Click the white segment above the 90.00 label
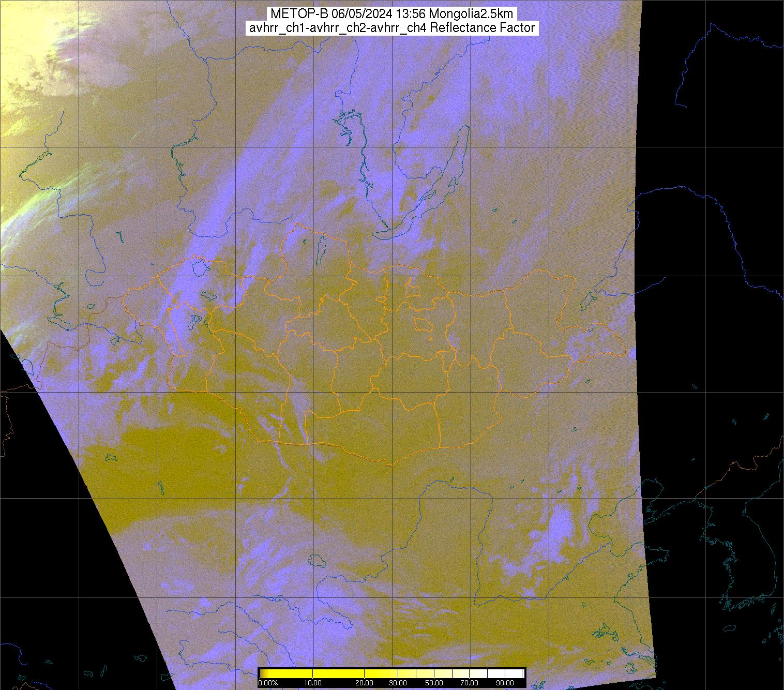The width and height of the screenshot is (784, 690). tap(514, 673)
